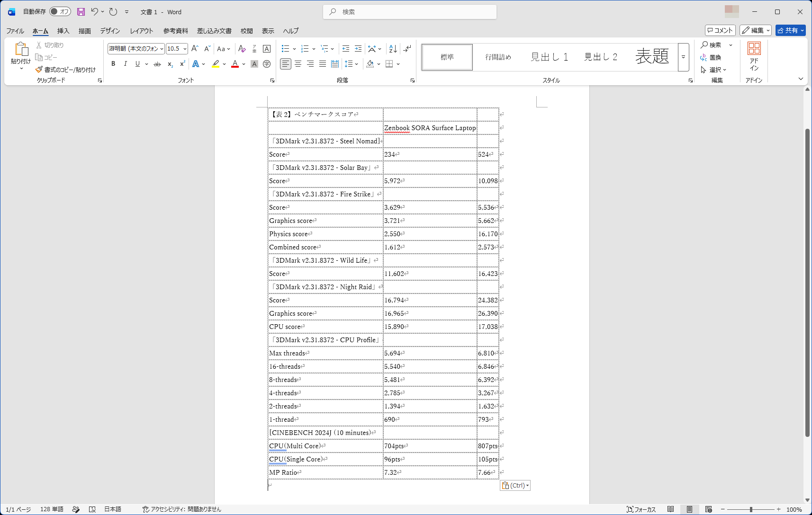Open the font name dropdown
Image resolution: width=812 pixels, height=515 pixels.
[162, 49]
